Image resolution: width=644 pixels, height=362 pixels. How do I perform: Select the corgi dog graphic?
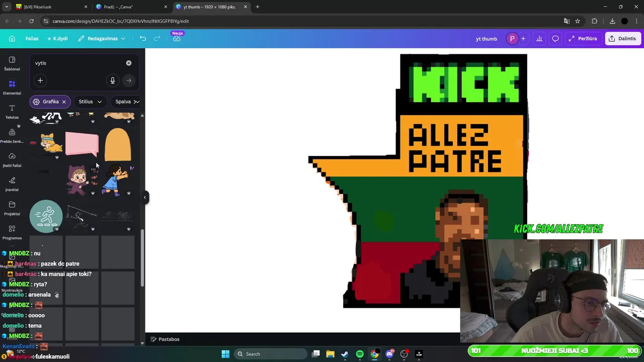click(51, 143)
